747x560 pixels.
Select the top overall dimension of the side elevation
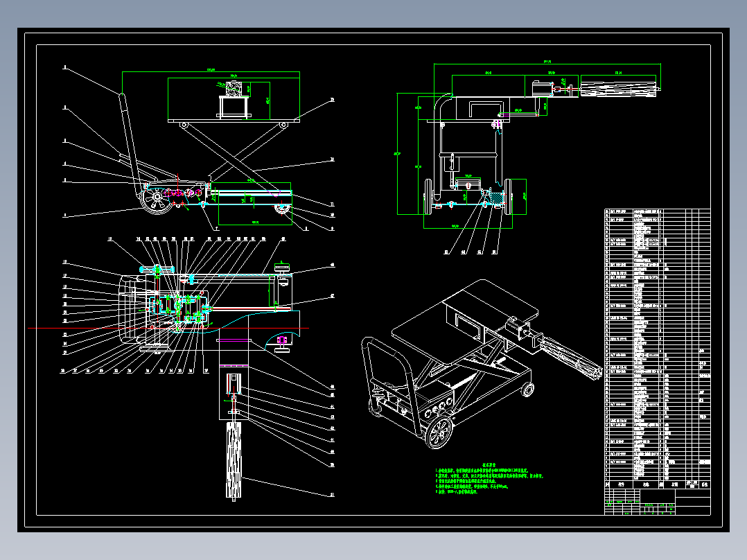click(x=211, y=71)
